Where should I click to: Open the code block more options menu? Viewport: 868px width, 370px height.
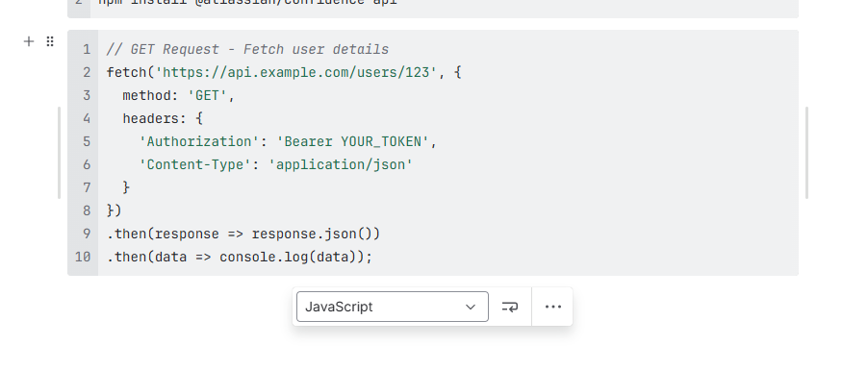point(553,307)
